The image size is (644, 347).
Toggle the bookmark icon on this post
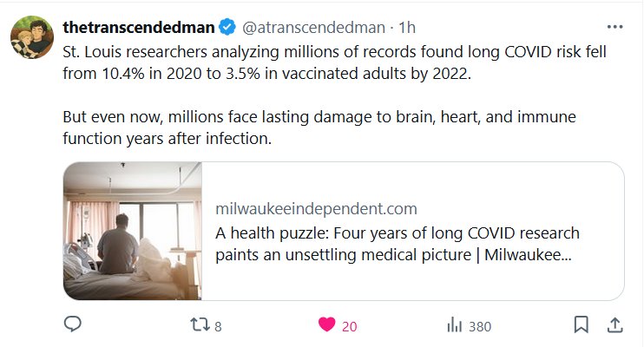[581, 325]
